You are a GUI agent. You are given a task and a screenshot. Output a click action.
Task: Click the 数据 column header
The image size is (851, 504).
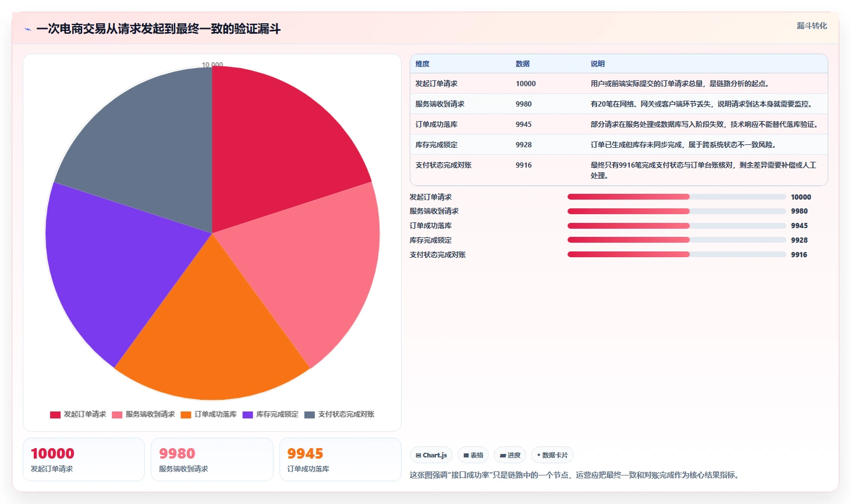[523, 64]
